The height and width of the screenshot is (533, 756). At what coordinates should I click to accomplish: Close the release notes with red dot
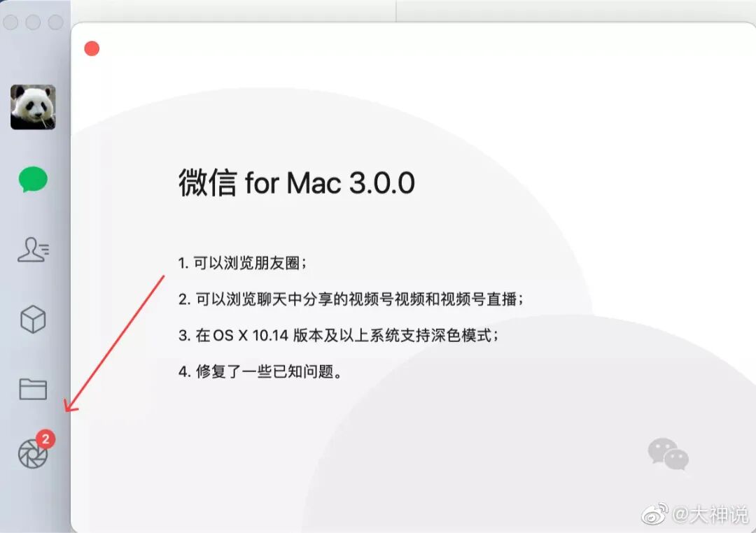click(x=92, y=49)
